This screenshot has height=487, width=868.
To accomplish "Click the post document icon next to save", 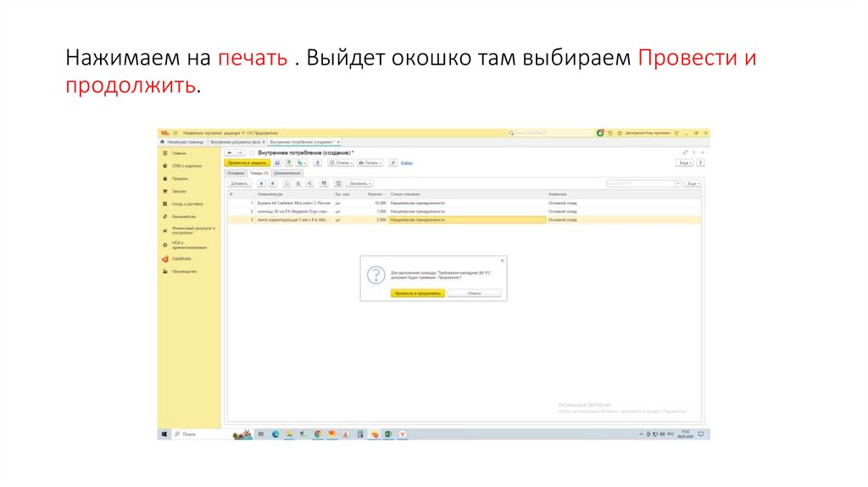I will pyautogui.click(x=288, y=163).
